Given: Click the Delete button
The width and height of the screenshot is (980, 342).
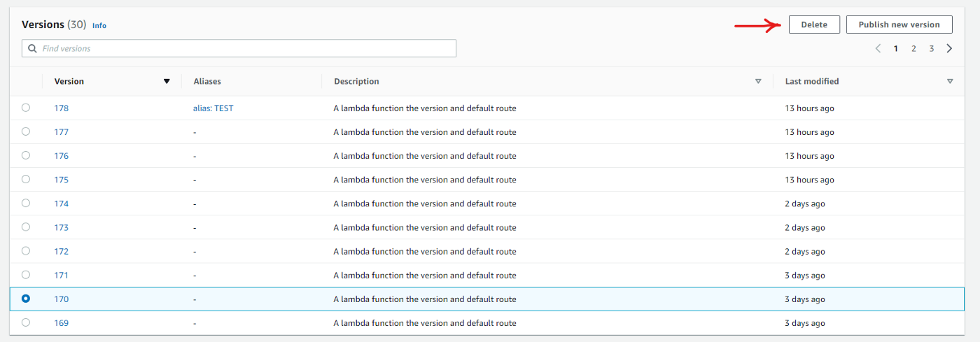Looking at the screenshot, I should point(814,24).
